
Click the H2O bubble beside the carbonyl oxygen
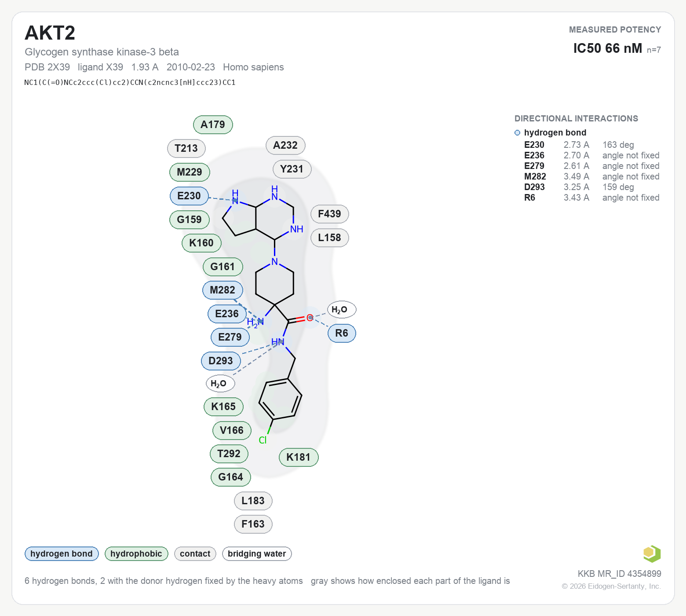pyautogui.click(x=342, y=310)
